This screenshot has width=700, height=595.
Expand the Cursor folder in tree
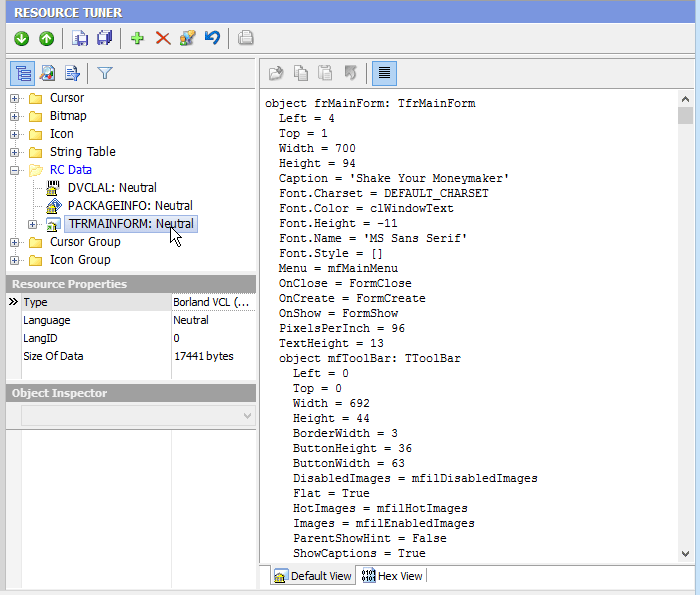pos(15,98)
